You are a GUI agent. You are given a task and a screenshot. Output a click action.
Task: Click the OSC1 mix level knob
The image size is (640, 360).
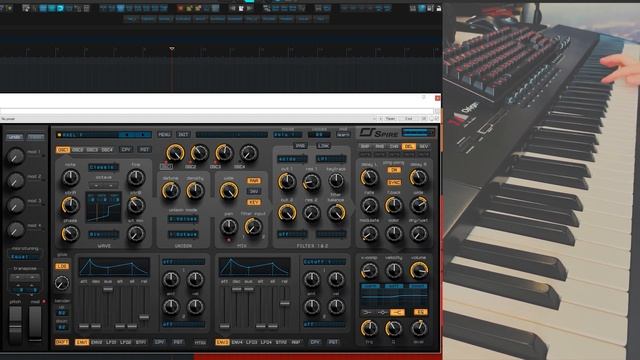pos(175,153)
